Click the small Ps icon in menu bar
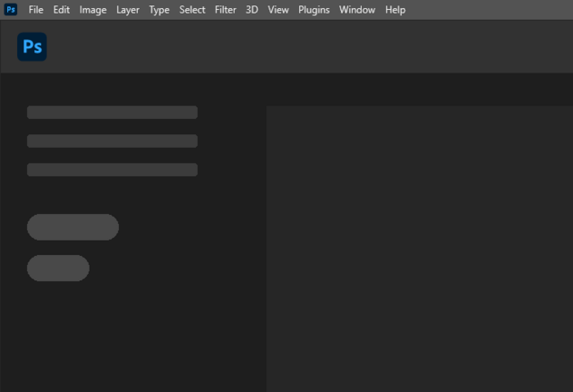Image resolution: width=573 pixels, height=392 pixels. [x=11, y=10]
